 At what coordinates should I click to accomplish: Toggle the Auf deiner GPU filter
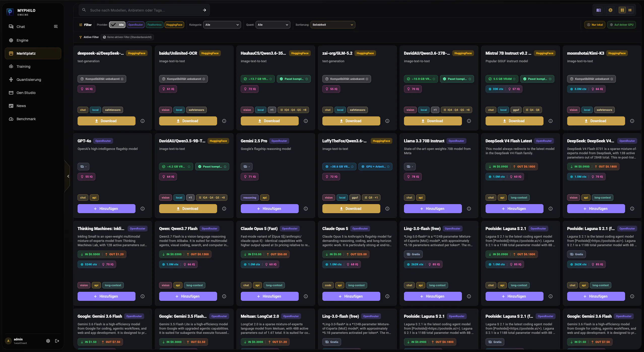621,25
